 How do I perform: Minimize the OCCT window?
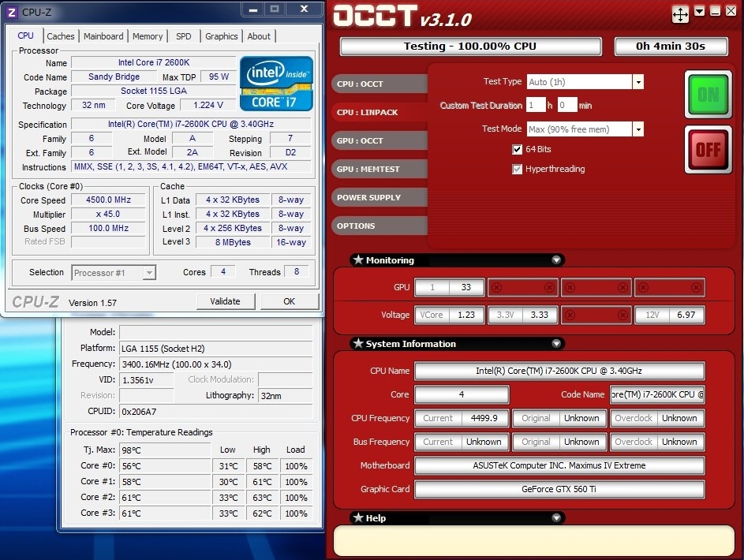pos(715,11)
